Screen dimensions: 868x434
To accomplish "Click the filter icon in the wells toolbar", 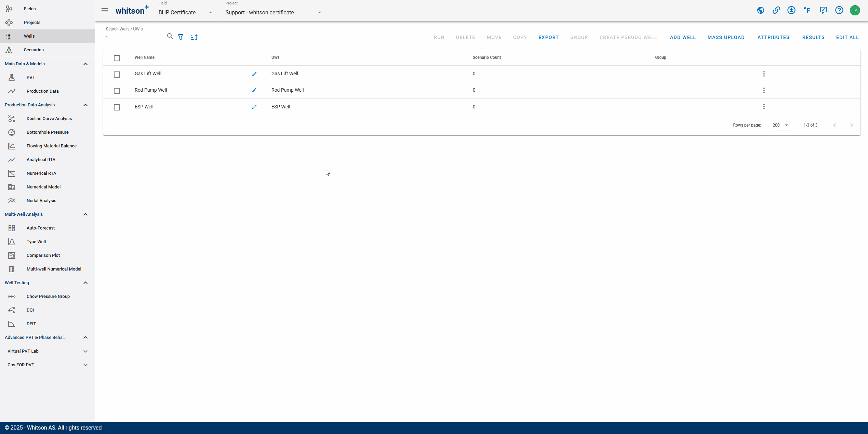I will [181, 37].
